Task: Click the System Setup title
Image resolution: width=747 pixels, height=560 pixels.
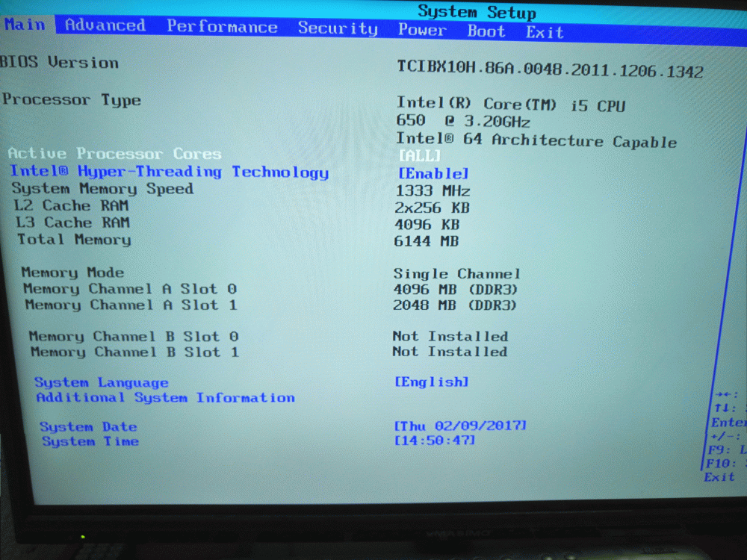Action: coord(477,12)
